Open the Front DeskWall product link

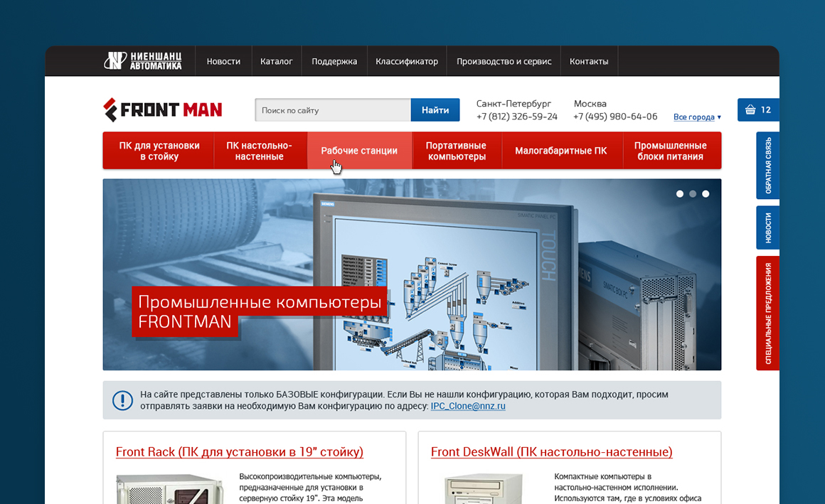tap(551, 452)
